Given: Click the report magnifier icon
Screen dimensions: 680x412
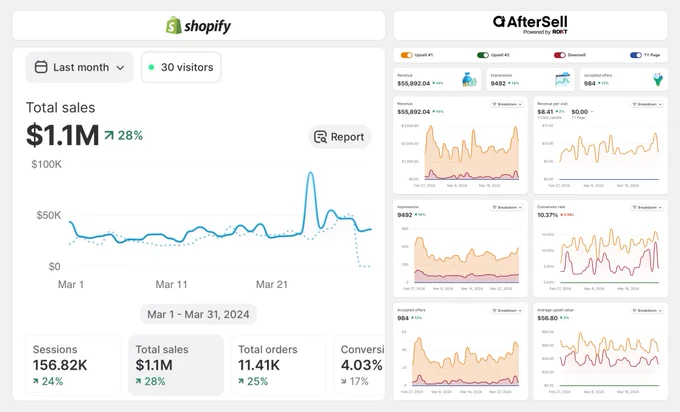Looking at the screenshot, I should [320, 137].
